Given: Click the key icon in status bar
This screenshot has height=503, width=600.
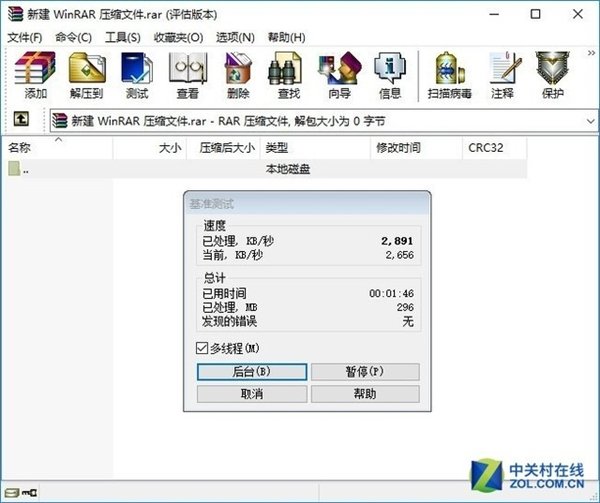Looking at the screenshot, I should [x=29, y=492].
